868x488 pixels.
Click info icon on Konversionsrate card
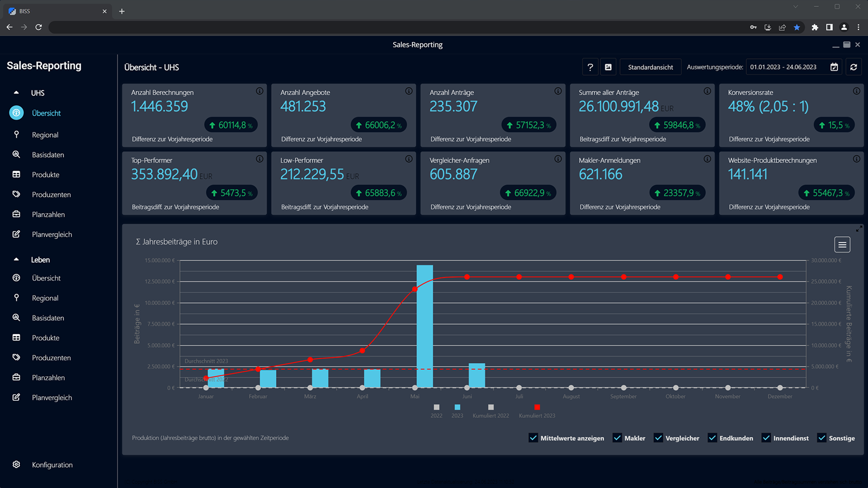(x=856, y=91)
